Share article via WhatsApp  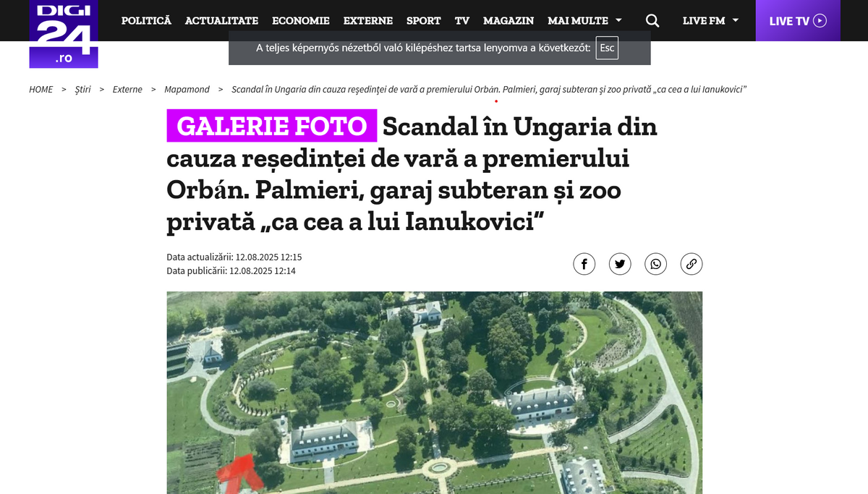point(655,264)
